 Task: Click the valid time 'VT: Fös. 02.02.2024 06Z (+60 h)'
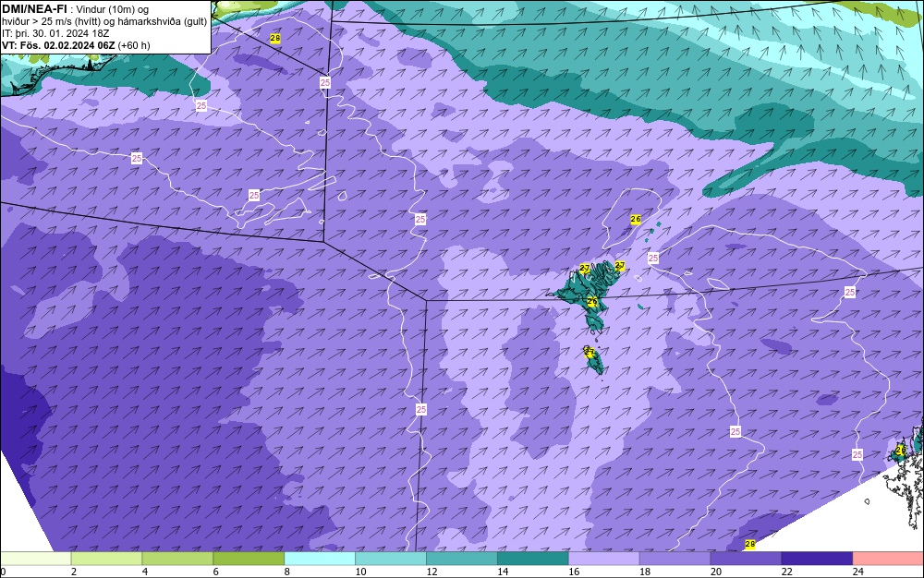tap(76, 45)
